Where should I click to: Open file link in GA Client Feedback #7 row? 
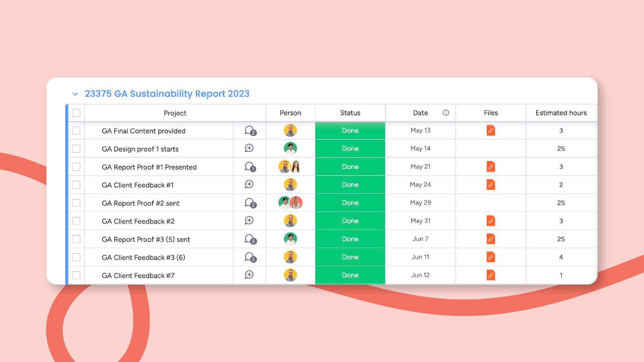tap(491, 275)
